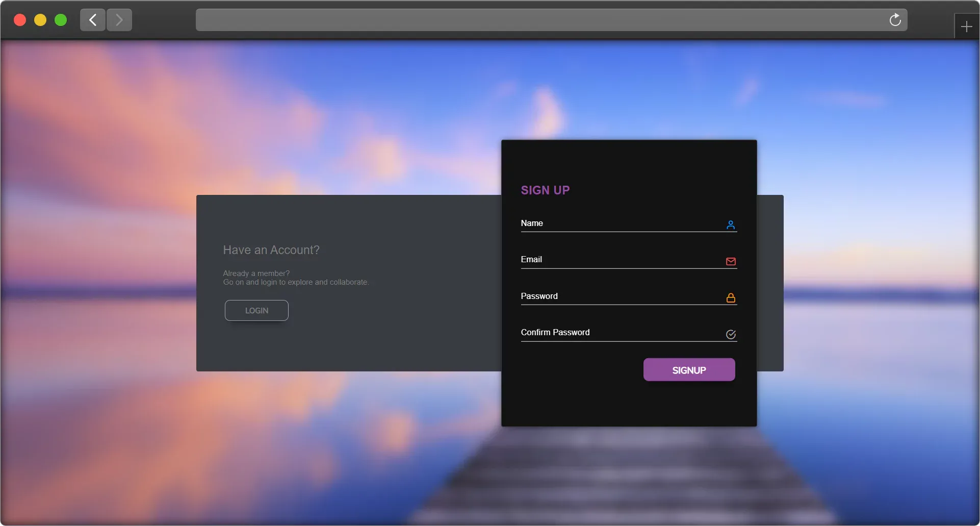The width and height of the screenshot is (980, 526).
Task: Go forward using browser forward arrow
Action: 119,20
